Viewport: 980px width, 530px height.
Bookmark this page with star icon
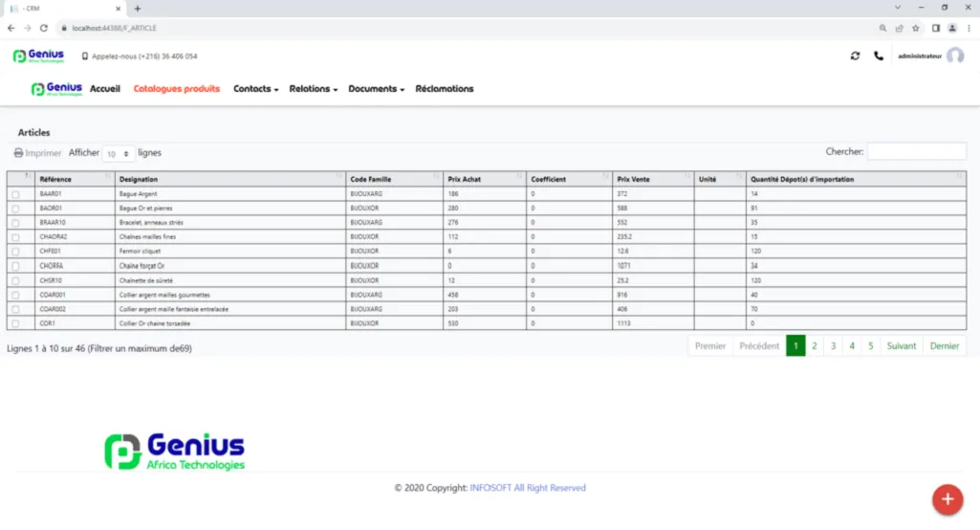point(916,28)
